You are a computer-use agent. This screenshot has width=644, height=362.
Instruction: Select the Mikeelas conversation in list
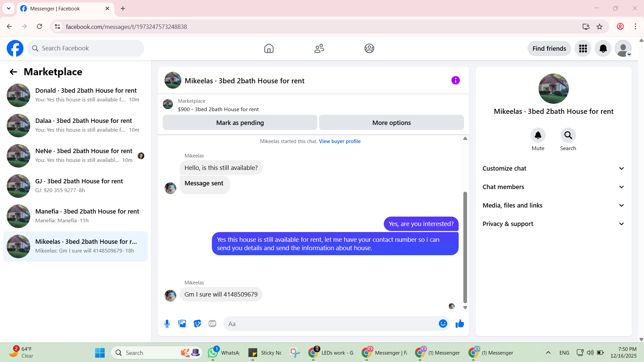coord(76,246)
